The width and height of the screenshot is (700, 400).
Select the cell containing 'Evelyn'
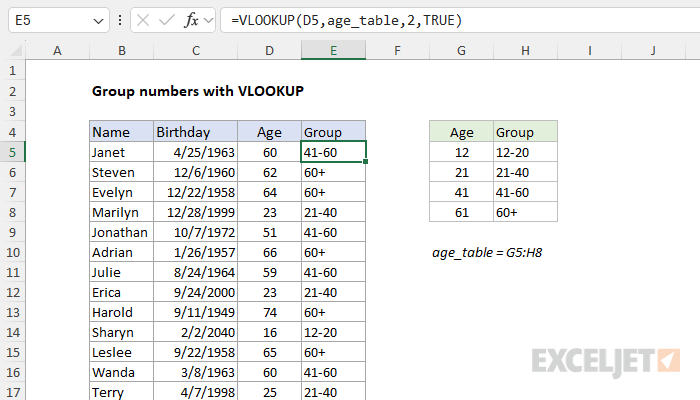point(121,192)
